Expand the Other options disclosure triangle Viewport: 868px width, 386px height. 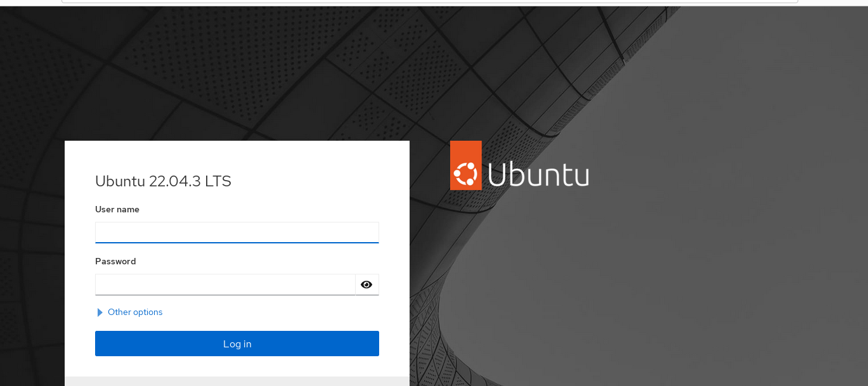tap(100, 312)
